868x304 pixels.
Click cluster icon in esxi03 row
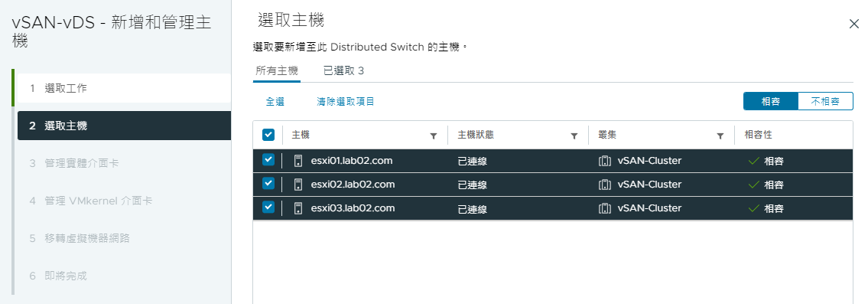point(604,208)
